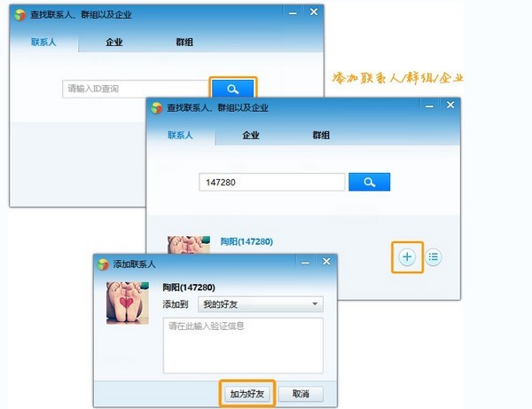Open details list icon beside plus button

coord(434,256)
